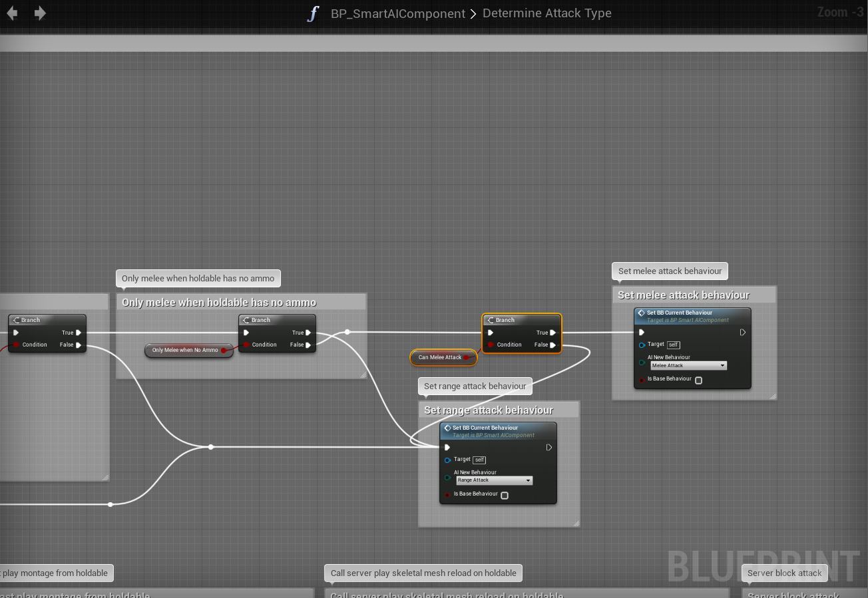Viewport: 868px width, 598px height.
Task: Click the BP_SmartAIComponent breadcrumb
Action: tap(398, 13)
